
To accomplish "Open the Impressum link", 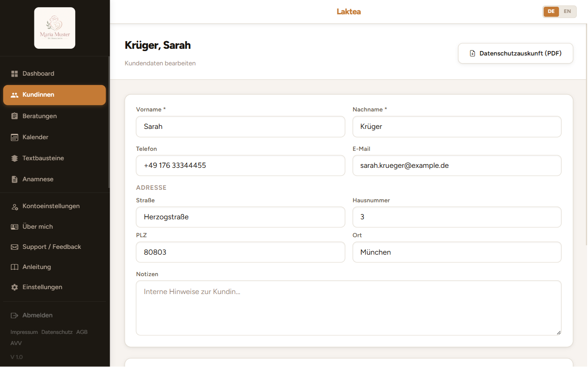I will pos(24,332).
